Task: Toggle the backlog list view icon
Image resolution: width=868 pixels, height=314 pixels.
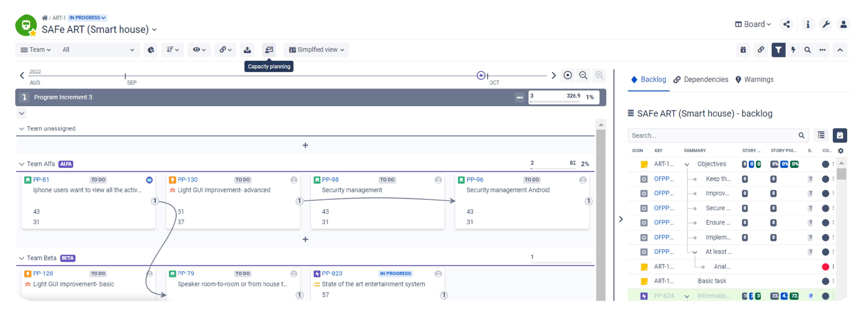Action: (821, 136)
